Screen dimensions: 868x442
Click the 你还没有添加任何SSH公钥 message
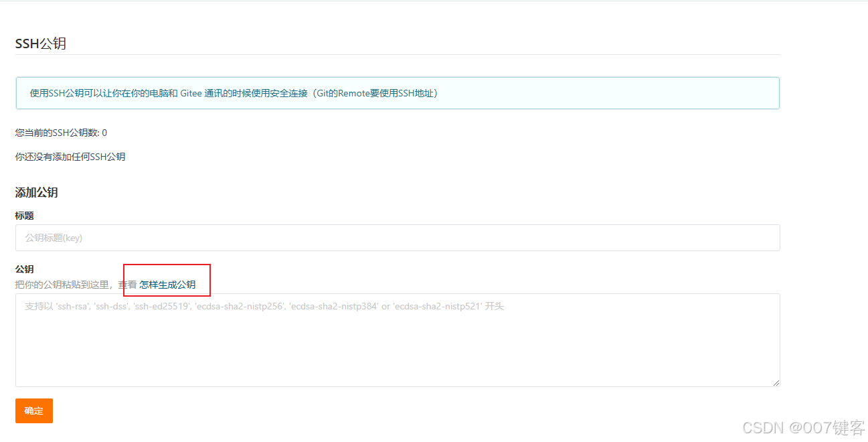[70, 157]
